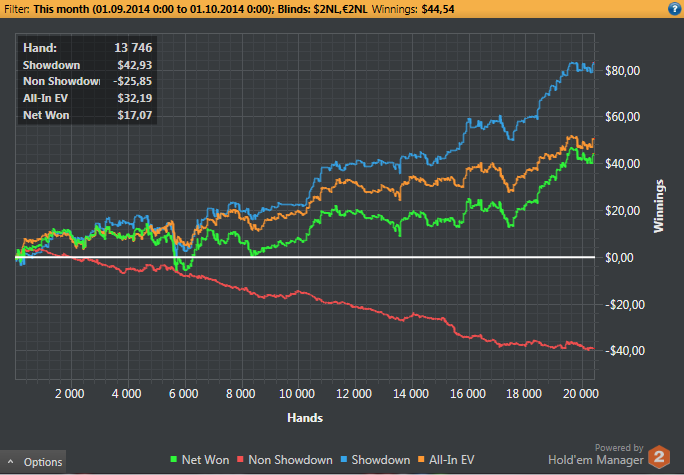Click the Hold'em Manager 2 logo

point(658,457)
